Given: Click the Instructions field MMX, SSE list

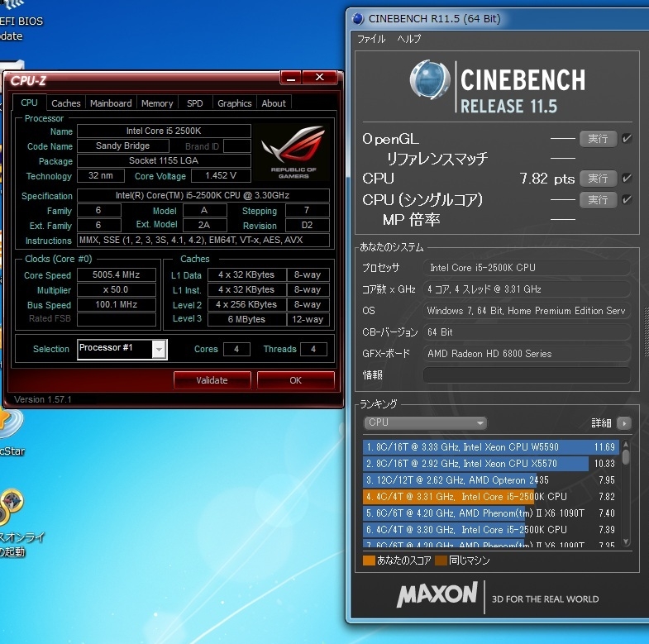Looking at the screenshot, I should [203, 240].
